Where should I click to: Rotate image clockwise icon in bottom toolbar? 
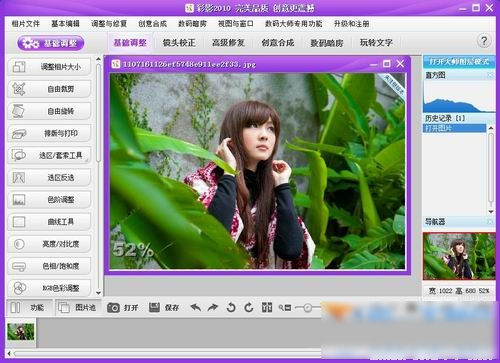(x=249, y=307)
